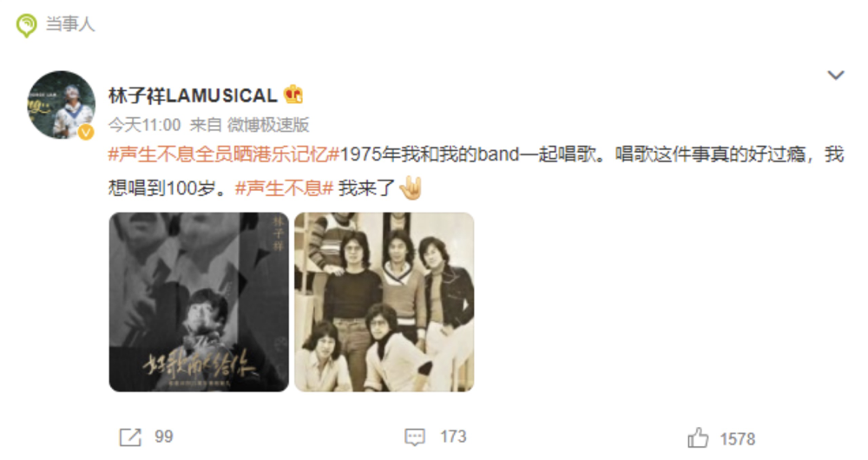Open hashtag 声生不息全员晒港乐记忆

tap(224, 154)
